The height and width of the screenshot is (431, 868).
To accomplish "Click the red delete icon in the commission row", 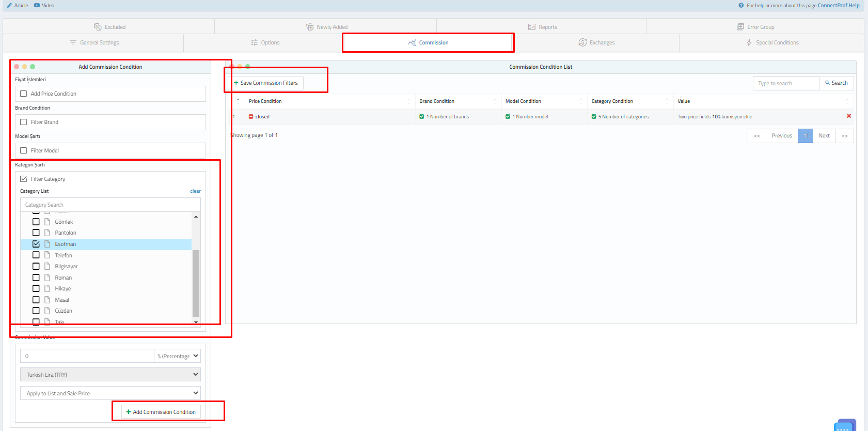I will [x=848, y=116].
